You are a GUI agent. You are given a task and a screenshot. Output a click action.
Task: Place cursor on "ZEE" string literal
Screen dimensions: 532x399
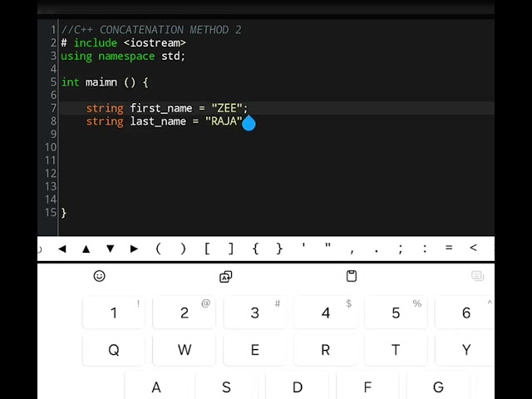[x=227, y=108]
